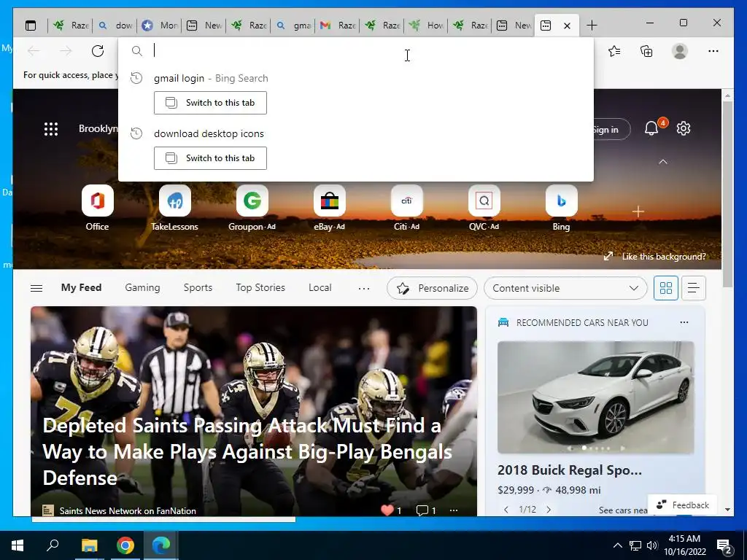The width and height of the screenshot is (747, 560).
Task: Choose the gmail login search suggestion
Action: [x=211, y=78]
